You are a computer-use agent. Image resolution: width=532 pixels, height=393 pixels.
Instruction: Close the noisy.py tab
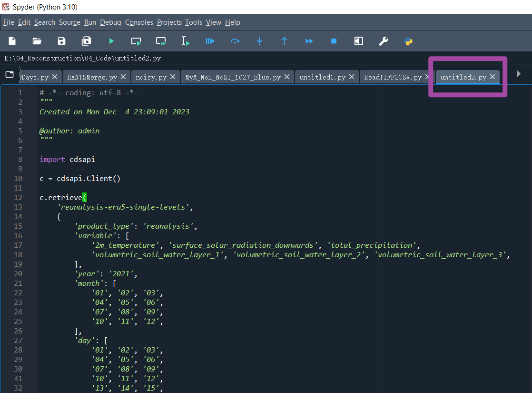coord(173,77)
